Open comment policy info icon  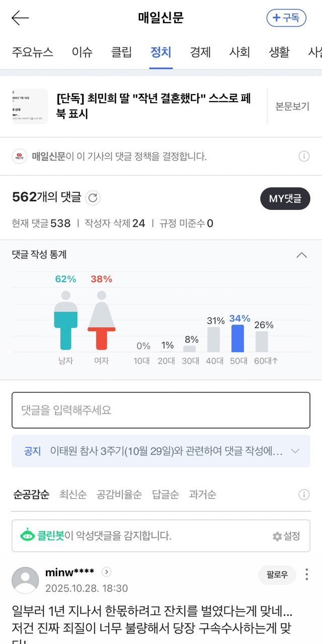304,156
